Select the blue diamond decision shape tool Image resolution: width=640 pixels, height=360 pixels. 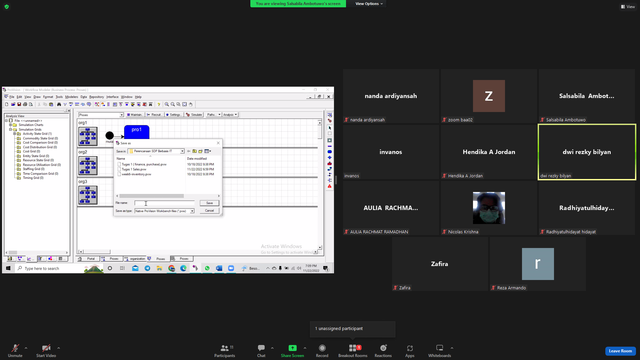(x=330, y=158)
